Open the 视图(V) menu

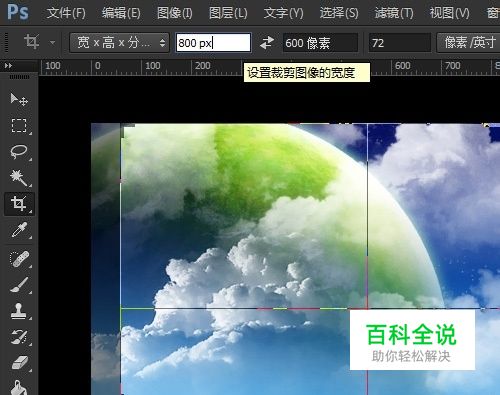(x=449, y=13)
